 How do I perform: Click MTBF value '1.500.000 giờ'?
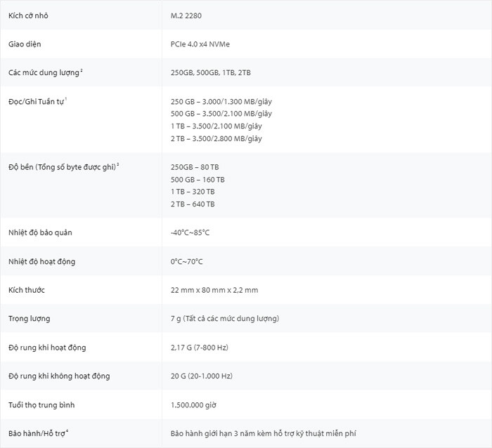click(193, 405)
